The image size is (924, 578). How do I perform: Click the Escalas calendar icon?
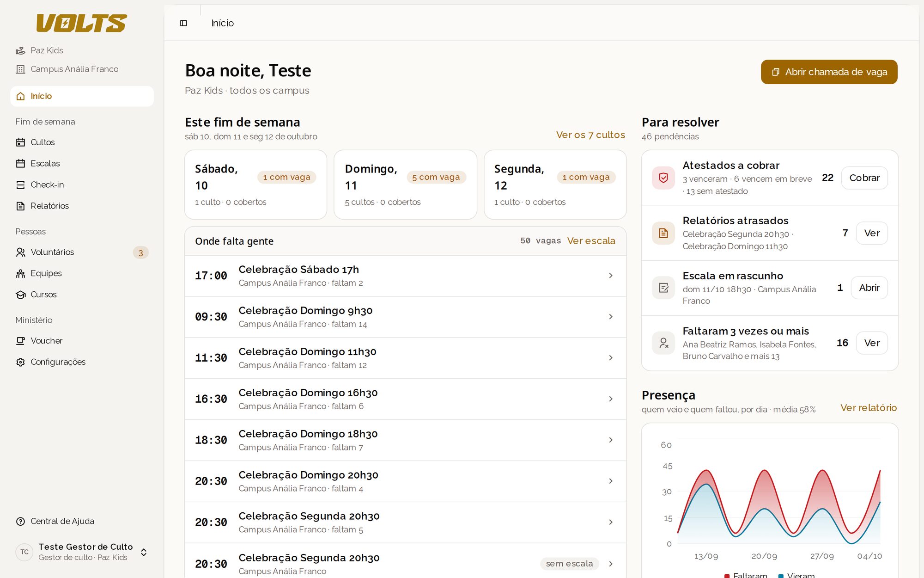coord(20,164)
